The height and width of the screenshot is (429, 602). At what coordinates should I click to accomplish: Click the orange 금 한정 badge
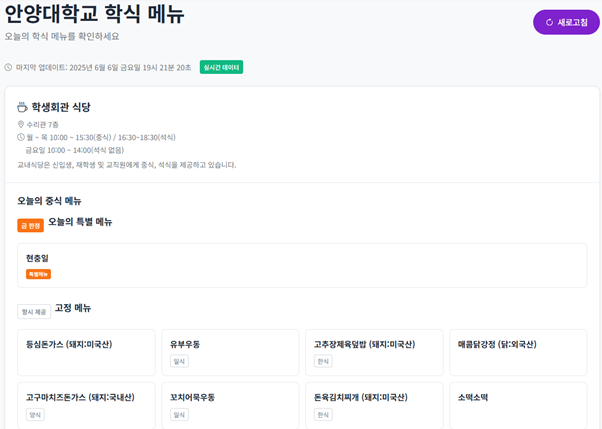coord(30,225)
